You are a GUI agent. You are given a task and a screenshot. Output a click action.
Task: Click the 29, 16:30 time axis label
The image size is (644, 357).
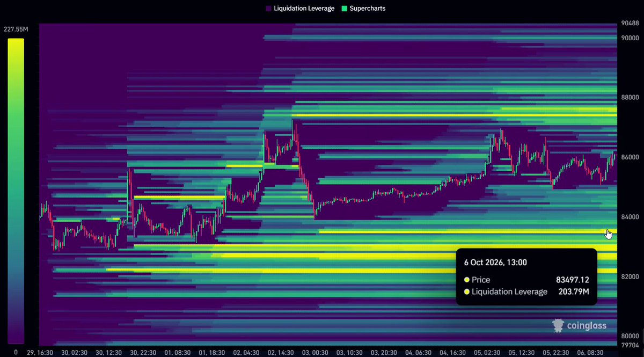(39, 352)
